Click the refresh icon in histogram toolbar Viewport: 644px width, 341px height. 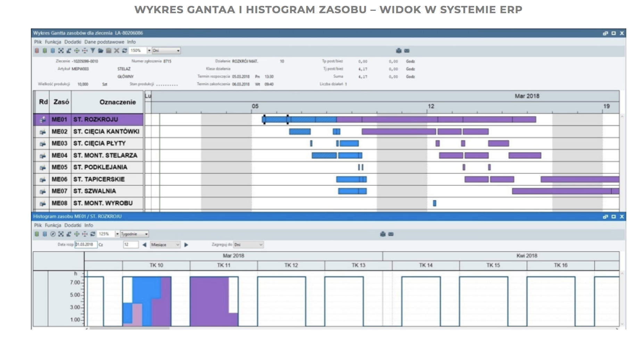point(93,234)
